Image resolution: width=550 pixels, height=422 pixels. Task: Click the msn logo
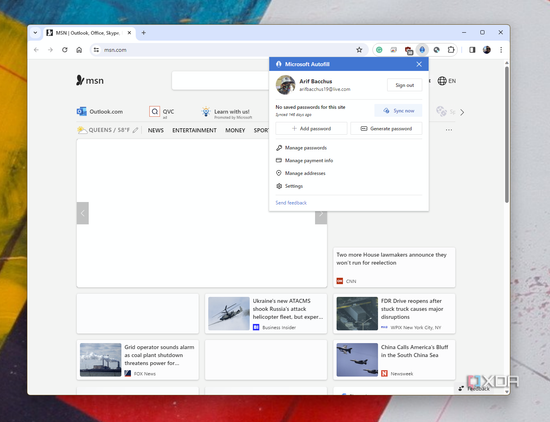click(x=90, y=81)
